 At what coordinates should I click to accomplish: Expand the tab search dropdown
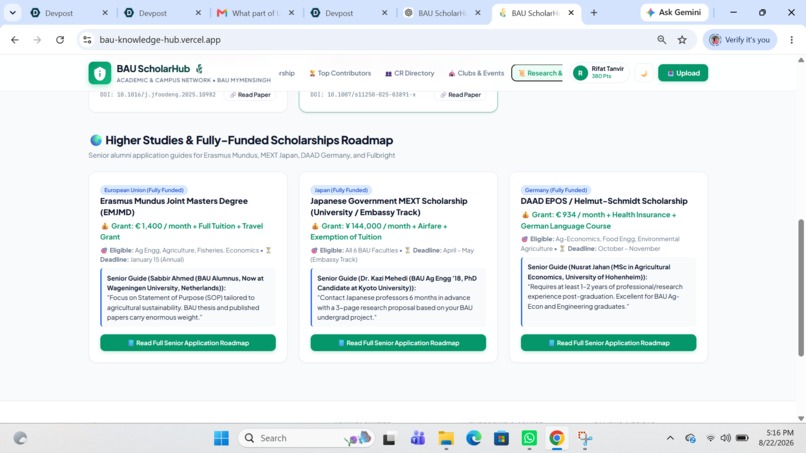tap(13, 13)
